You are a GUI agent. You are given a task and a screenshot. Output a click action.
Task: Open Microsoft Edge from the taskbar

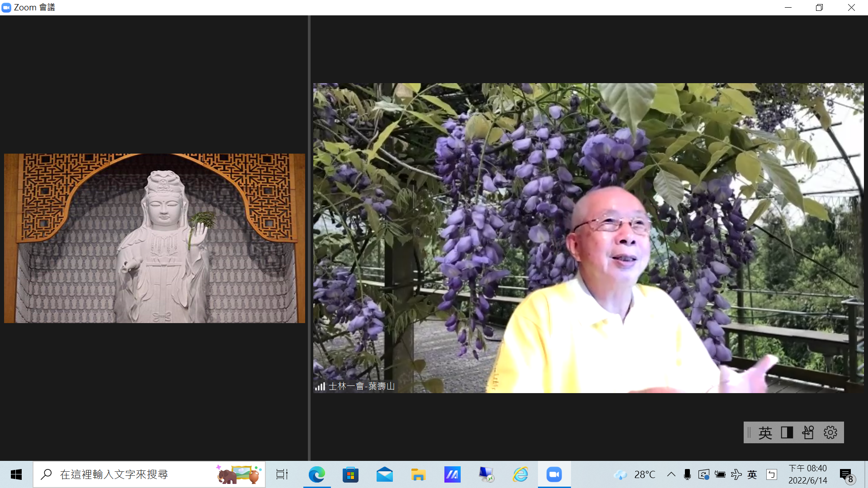(x=316, y=474)
